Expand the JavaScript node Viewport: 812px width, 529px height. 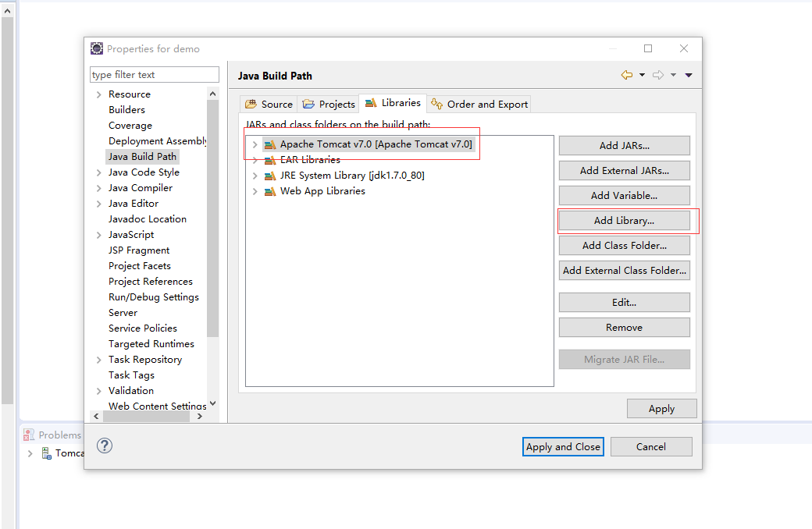98,235
